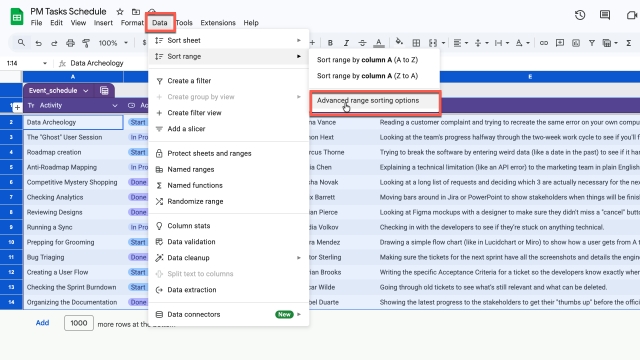Open the Insert menu

click(103, 23)
